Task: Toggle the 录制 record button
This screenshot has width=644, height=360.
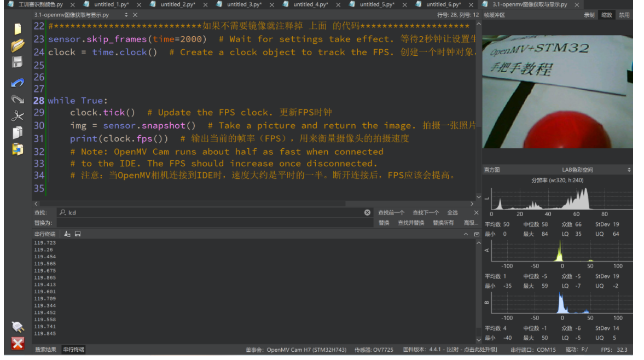Action: (589, 15)
